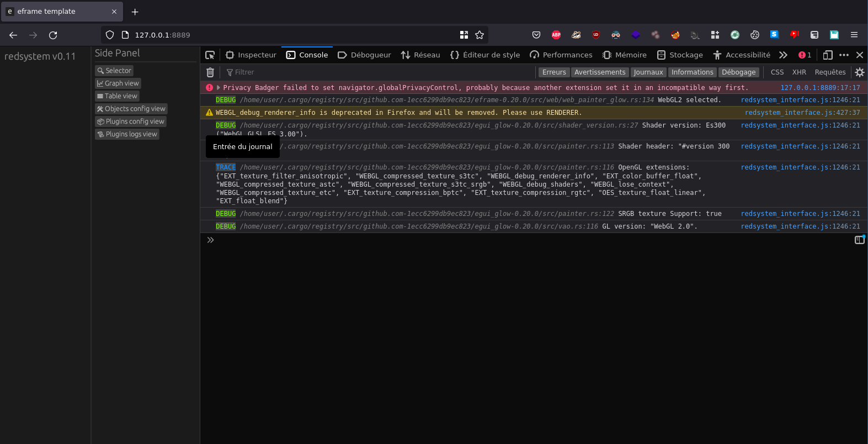Click the element picker icon in devtools

210,55
